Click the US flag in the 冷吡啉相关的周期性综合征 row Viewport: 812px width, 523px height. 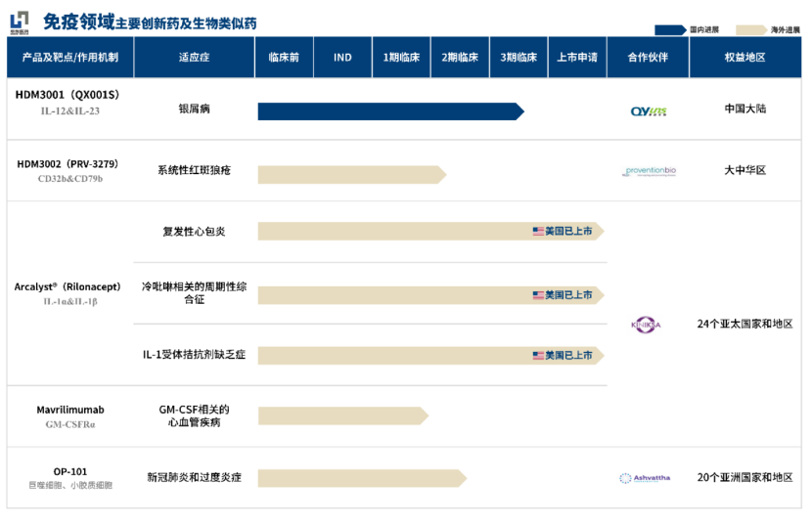click(538, 294)
